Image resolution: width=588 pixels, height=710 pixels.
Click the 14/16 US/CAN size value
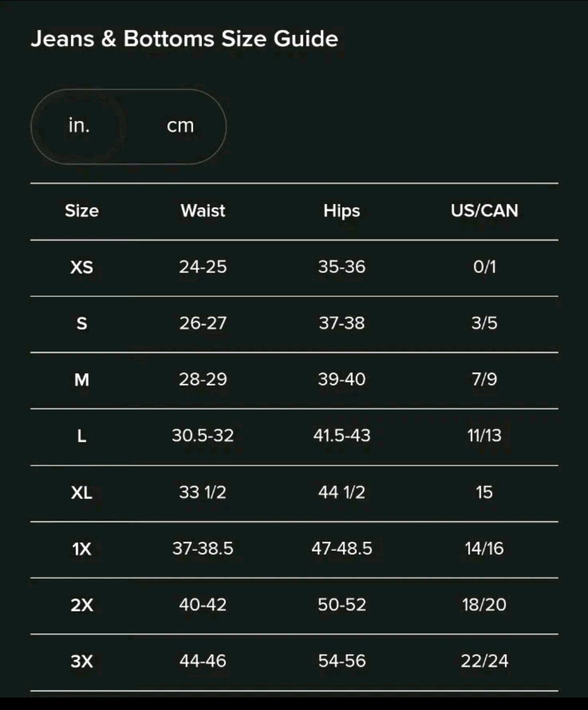tap(484, 549)
